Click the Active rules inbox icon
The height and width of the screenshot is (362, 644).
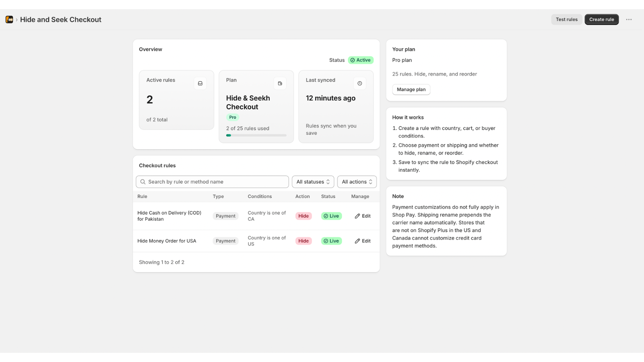(x=200, y=83)
